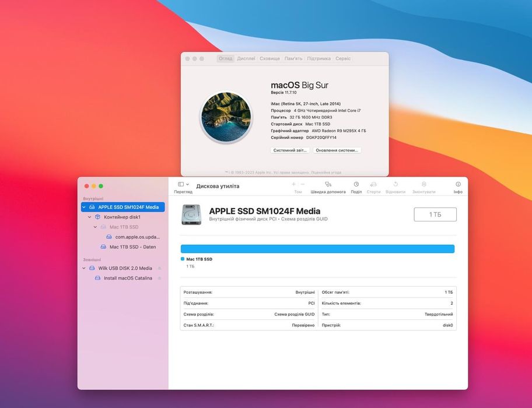The width and height of the screenshot is (532, 408).
Task: Close the Disk Utility window
Action: click(x=86, y=186)
